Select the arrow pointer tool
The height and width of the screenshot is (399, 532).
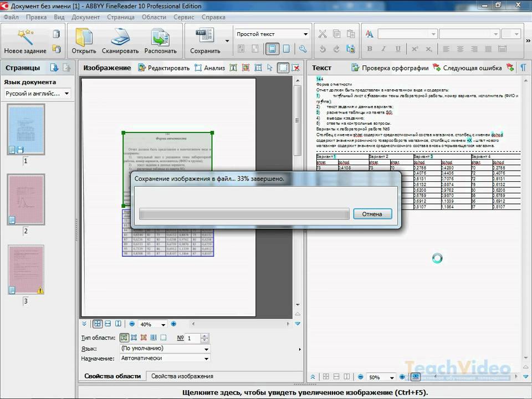click(x=270, y=68)
